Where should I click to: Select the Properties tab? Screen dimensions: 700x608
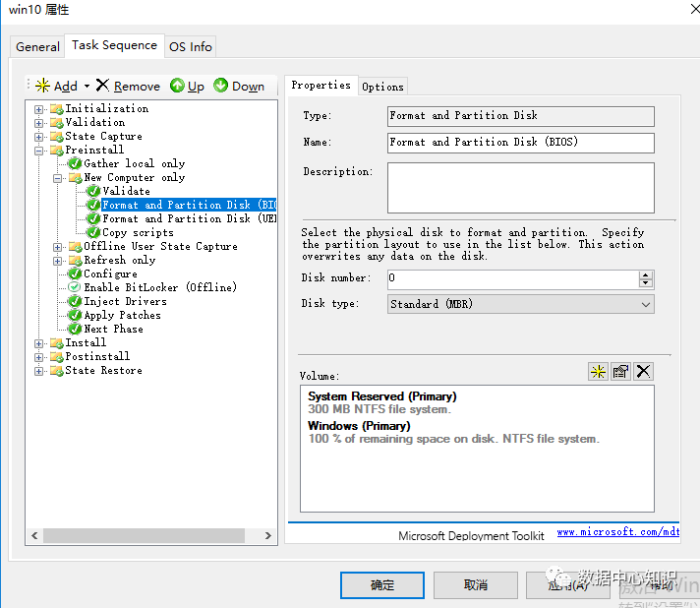click(x=321, y=85)
